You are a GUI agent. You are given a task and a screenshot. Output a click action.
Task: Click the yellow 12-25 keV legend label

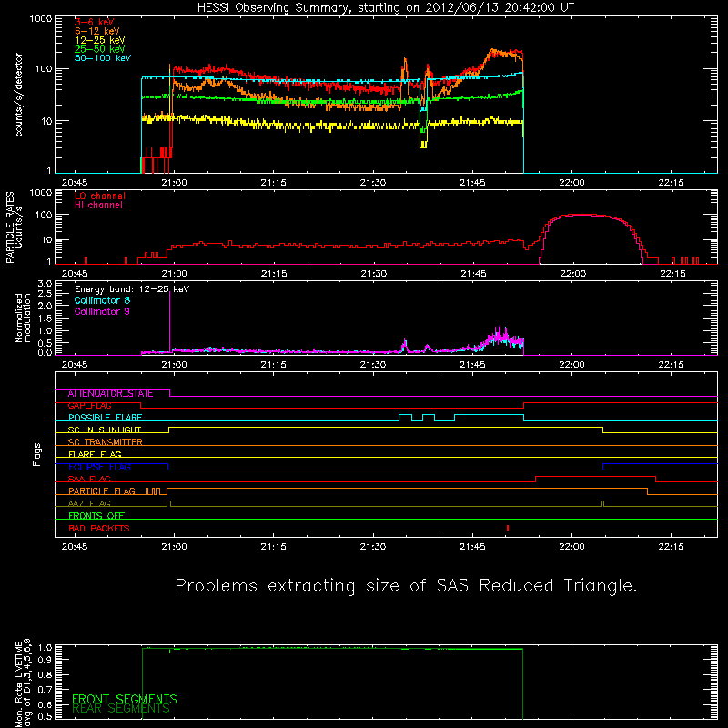99,40
